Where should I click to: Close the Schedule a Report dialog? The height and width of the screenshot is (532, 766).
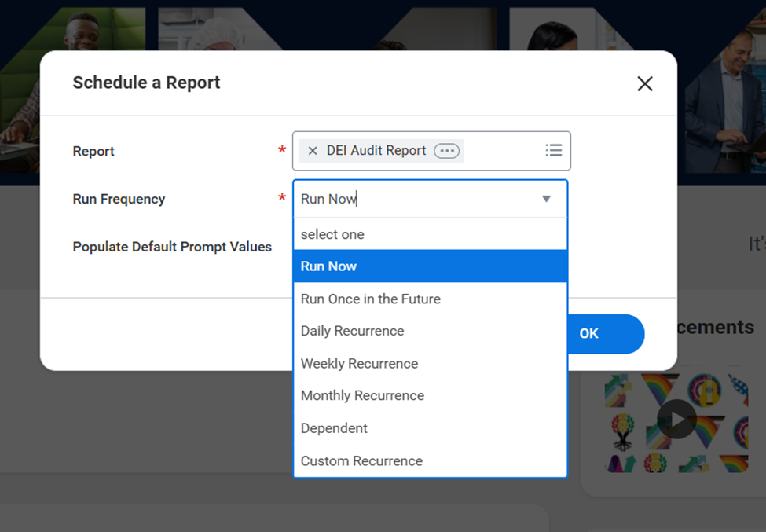coord(644,83)
